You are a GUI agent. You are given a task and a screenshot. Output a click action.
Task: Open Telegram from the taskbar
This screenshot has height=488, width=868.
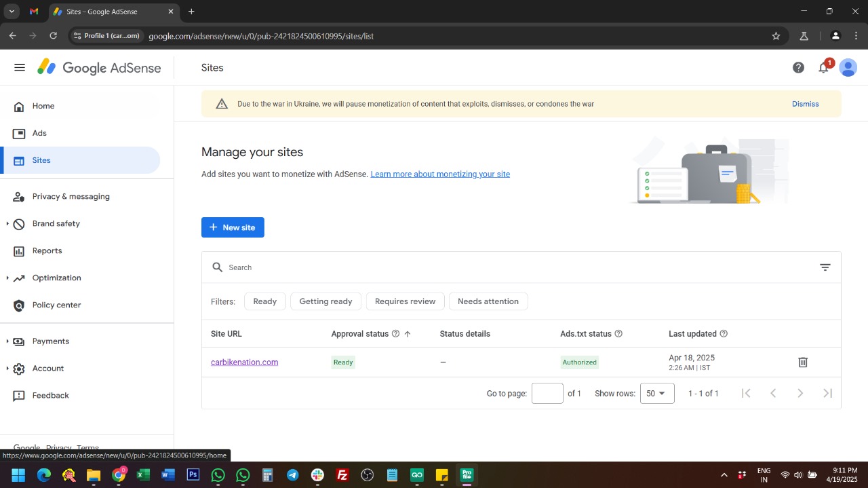pyautogui.click(x=292, y=475)
